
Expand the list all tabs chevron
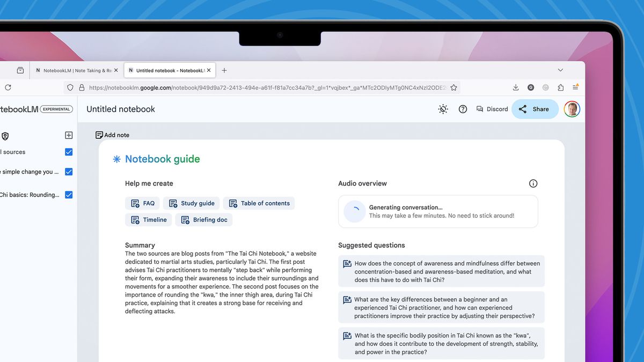click(x=560, y=70)
